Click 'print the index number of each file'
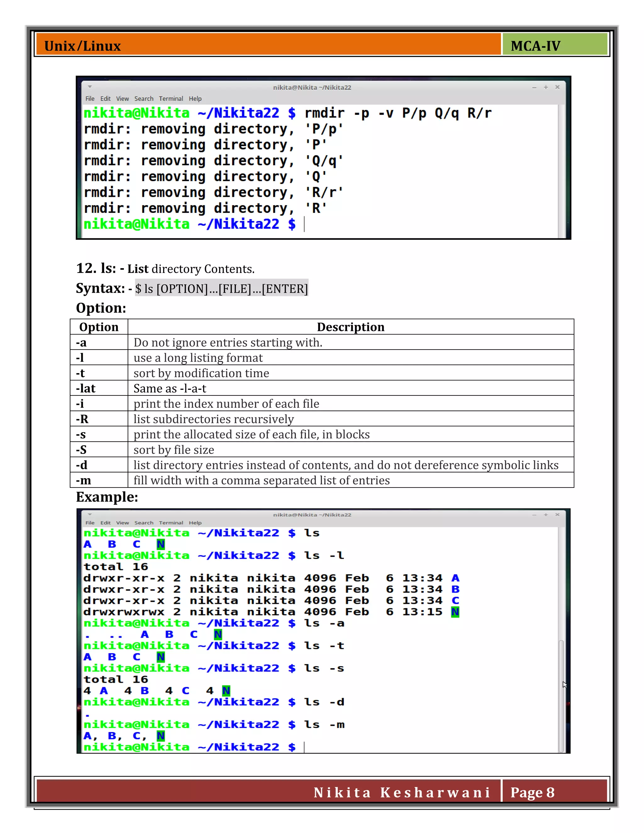Screen dimensions: 644x833 point(226,404)
